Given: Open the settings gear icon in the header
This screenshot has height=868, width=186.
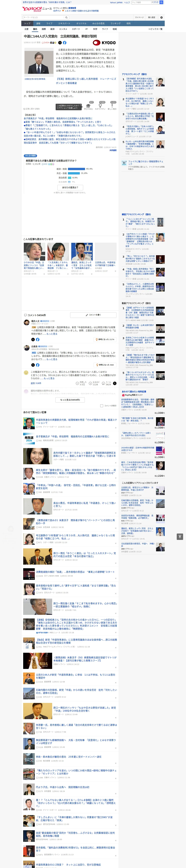Looking at the screenshot, I should (161, 18).
